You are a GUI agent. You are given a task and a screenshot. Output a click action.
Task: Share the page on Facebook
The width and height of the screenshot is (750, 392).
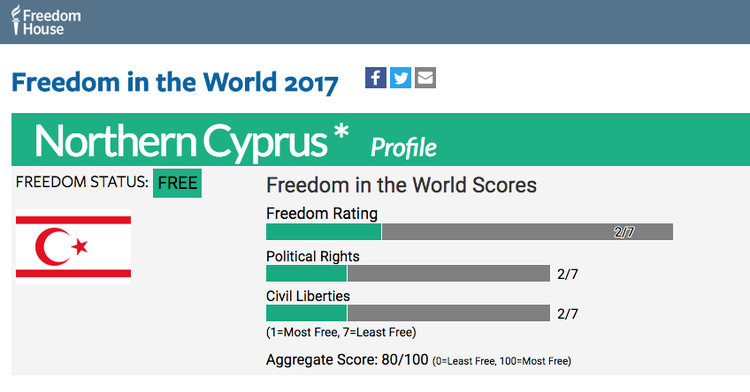click(x=375, y=77)
